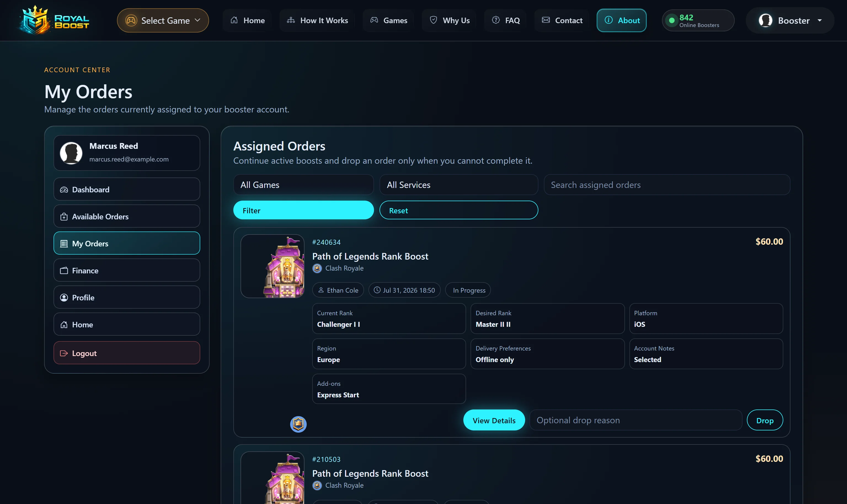Click Clash Royale badge below order #240634 thumbnail
The width and height of the screenshot is (847, 504).
click(x=298, y=424)
